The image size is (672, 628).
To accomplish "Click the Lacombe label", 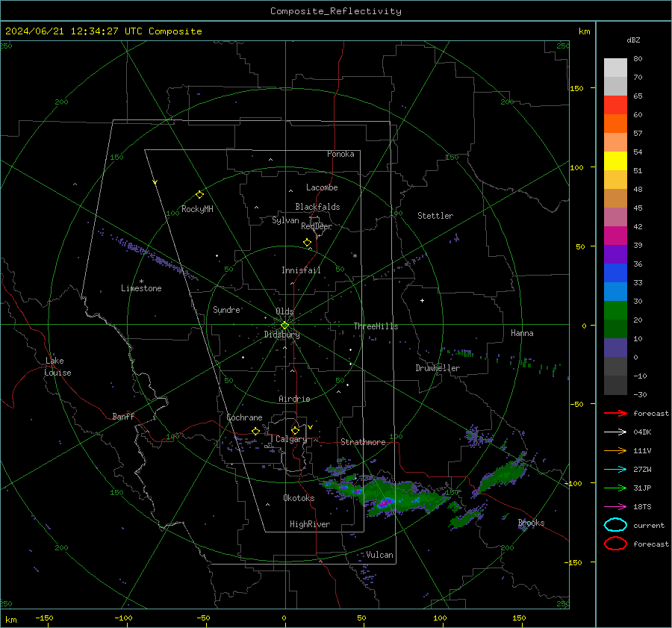I will pos(322,187).
